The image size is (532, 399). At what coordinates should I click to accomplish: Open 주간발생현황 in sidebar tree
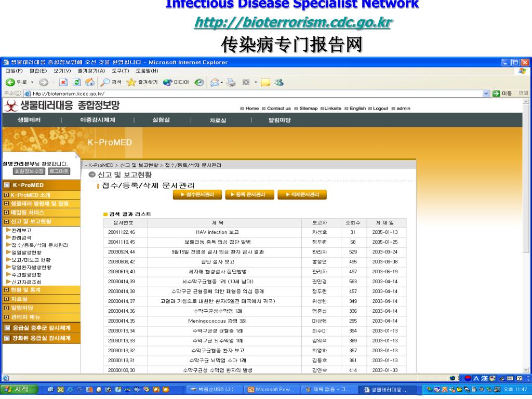pos(26,275)
